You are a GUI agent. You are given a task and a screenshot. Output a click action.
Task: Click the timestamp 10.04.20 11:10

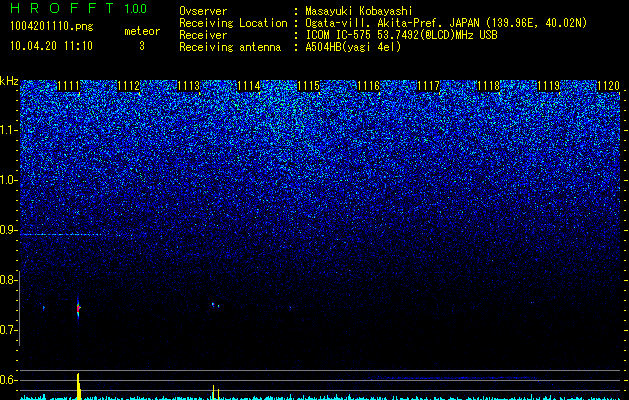click(51, 46)
